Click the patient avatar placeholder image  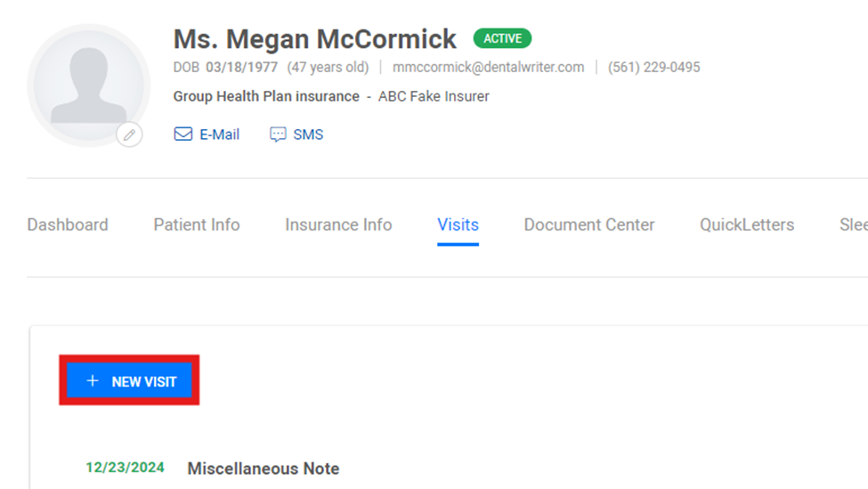tap(88, 86)
